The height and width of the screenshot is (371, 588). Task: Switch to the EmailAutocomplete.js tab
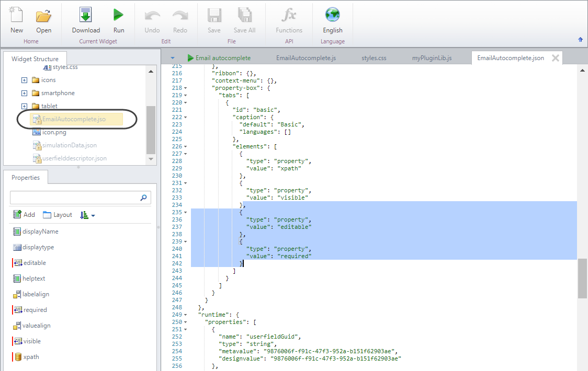[306, 58]
